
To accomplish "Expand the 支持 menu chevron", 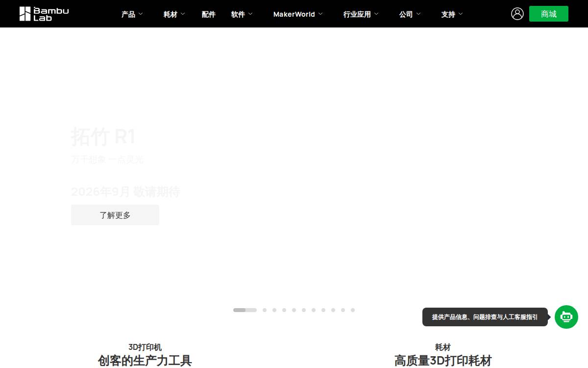I will [461, 14].
